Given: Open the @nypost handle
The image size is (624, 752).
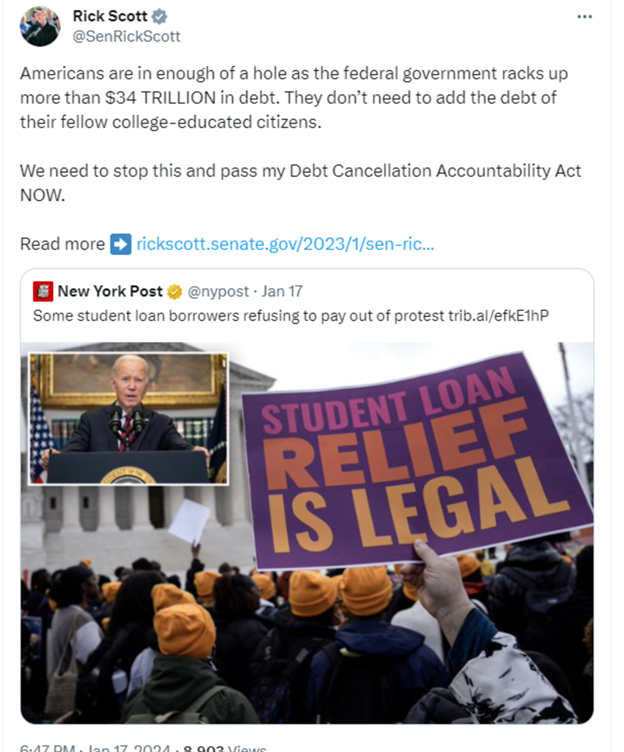Looking at the screenshot, I should click(218, 292).
